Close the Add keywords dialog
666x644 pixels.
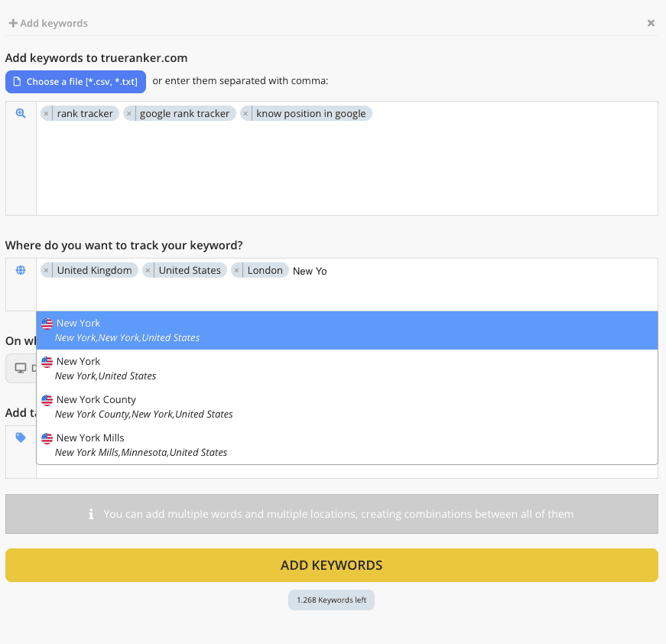(651, 23)
